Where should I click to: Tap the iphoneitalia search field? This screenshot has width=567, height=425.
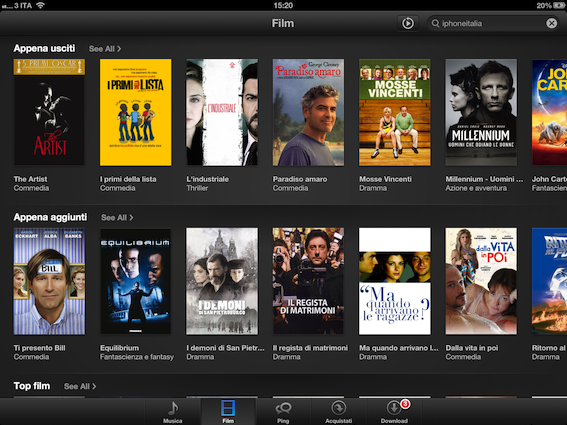[x=493, y=24]
